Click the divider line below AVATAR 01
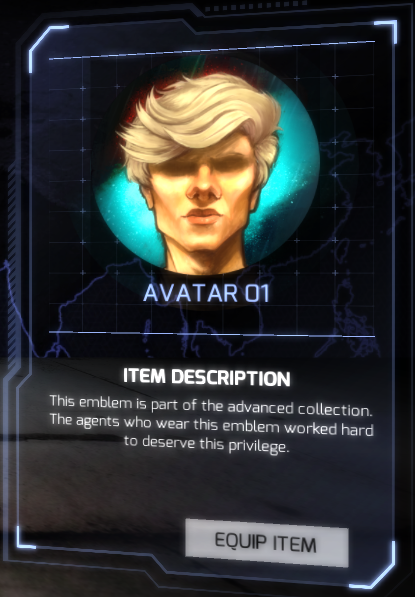This screenshot has height=597, width=415. pyautogui.click(x=212, y=334)
